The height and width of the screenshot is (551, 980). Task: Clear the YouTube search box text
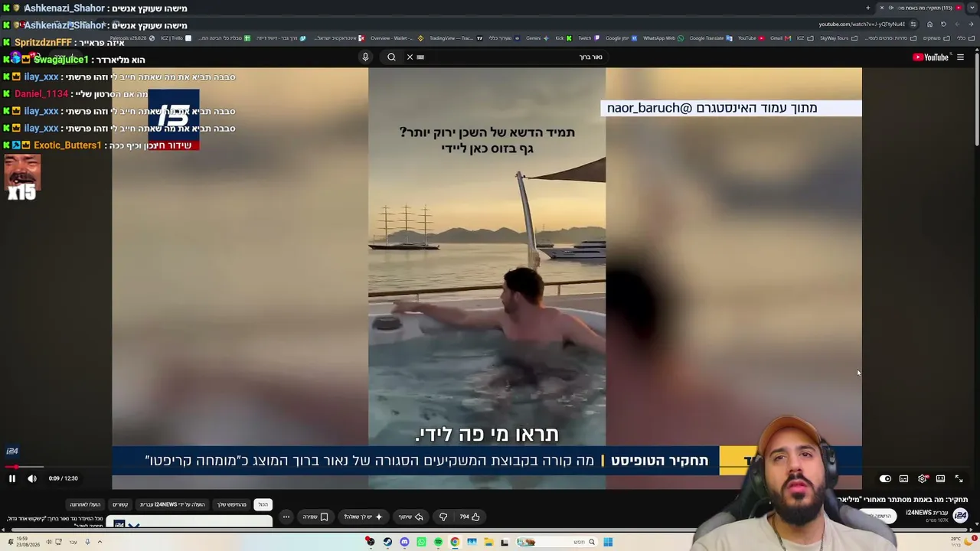[x=410, y=57]
